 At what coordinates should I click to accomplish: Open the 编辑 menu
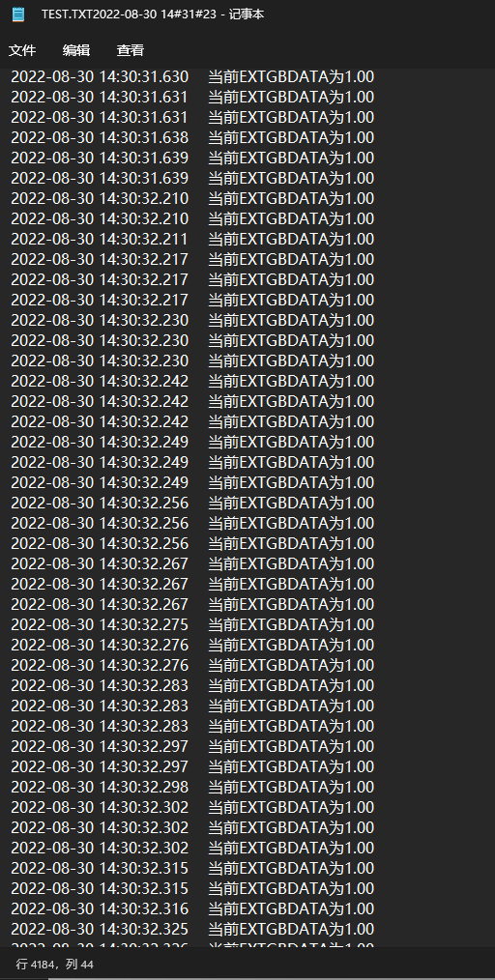click(x=76, y=50)
